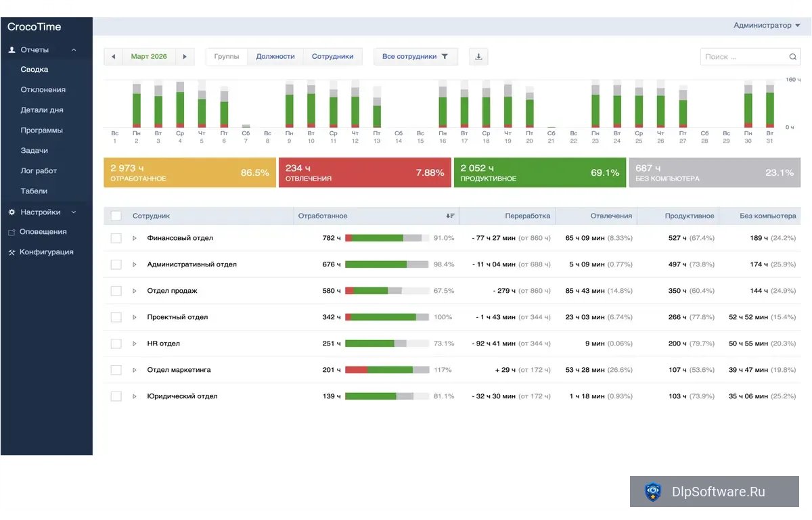The width and height of the screenshot is (812, 520).
Task: Open Детали дня in the sidebar
Action: point(42,110)
